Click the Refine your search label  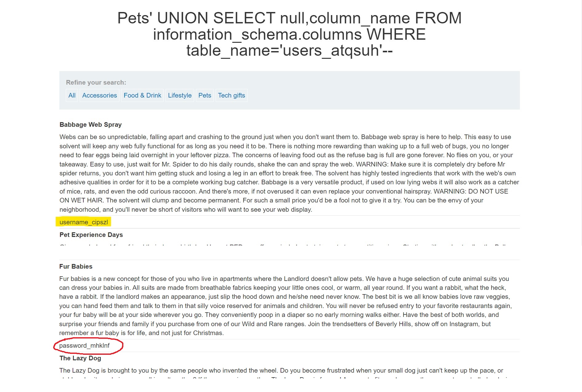coord(96,82)
